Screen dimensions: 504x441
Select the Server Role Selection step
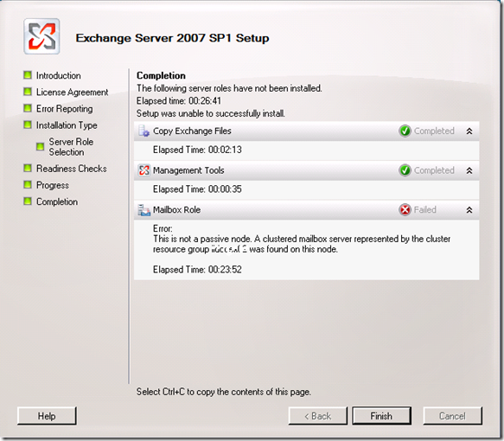71,147
